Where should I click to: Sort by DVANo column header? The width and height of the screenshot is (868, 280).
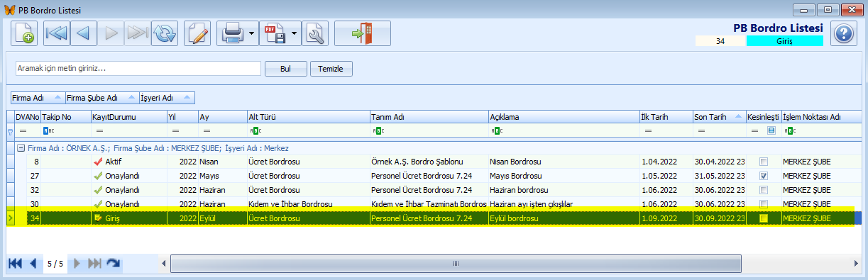[27, 116]
